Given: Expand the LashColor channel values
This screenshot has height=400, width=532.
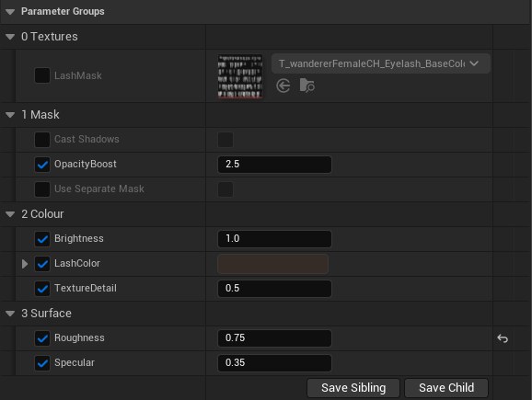Looking at the screenshot, I should tap(25, 264).
